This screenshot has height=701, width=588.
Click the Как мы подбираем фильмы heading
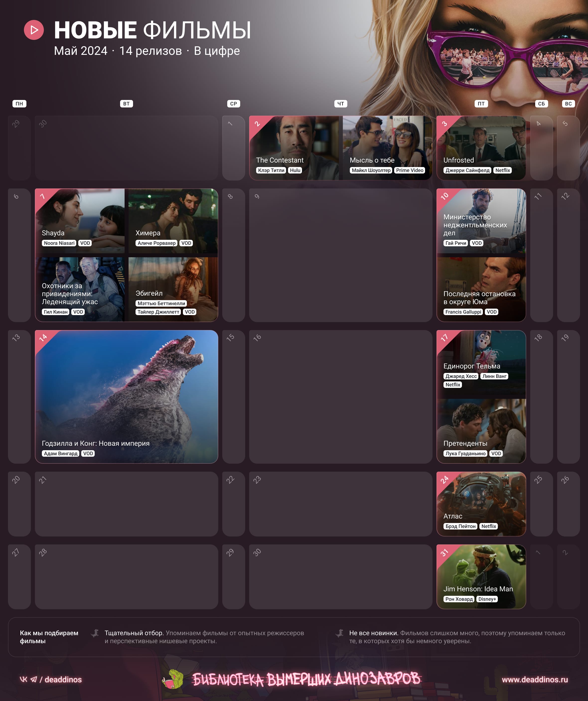[49, 637]
